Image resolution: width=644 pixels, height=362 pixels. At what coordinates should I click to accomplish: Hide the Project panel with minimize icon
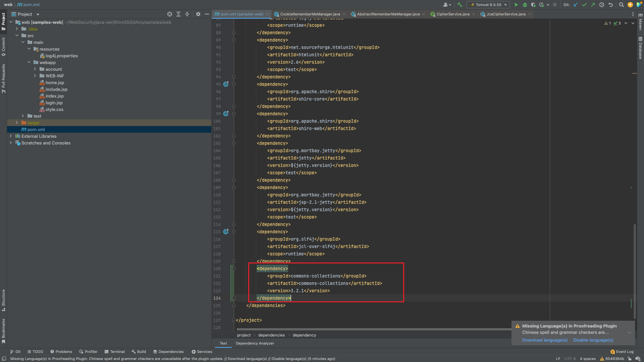[x=207, y=14]
